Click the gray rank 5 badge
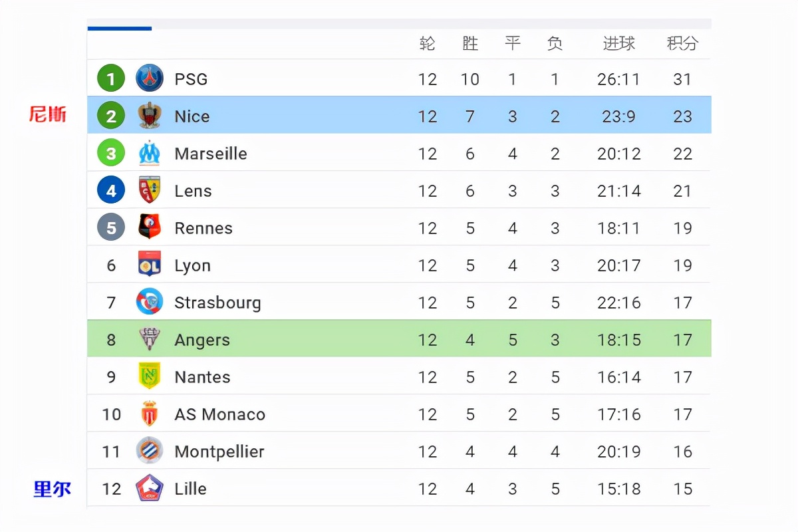 coord(111,227)
